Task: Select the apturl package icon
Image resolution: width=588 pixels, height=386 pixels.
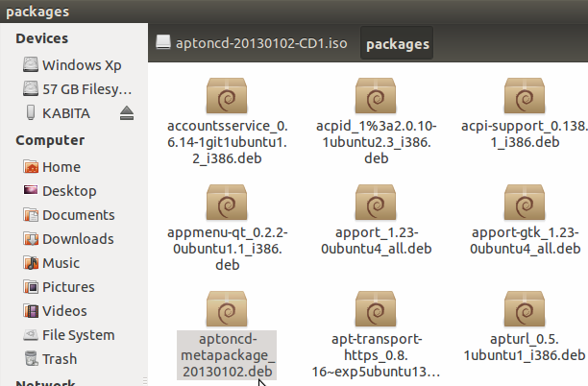Action: [525, 309]
